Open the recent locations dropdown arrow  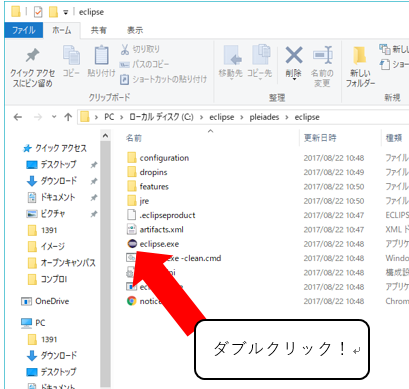click(x=54, y=117)
